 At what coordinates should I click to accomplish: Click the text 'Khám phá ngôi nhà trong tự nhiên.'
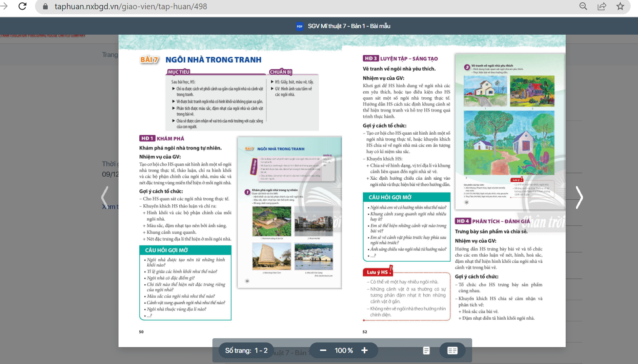180,148
